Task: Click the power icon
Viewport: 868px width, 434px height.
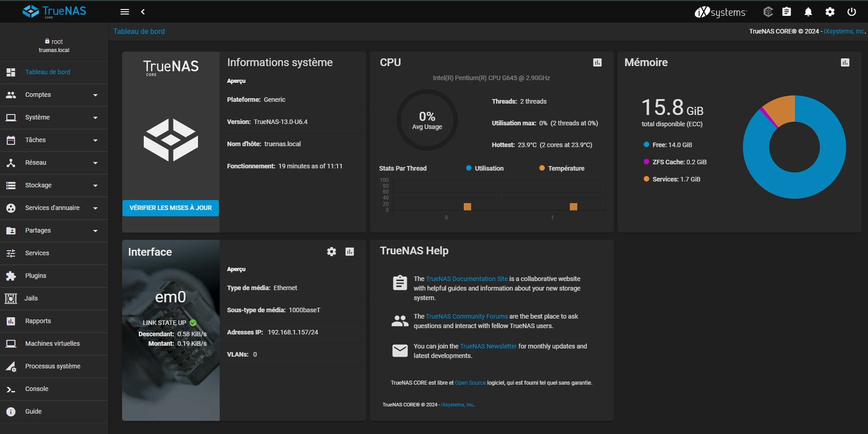Action: pos(852,12)
